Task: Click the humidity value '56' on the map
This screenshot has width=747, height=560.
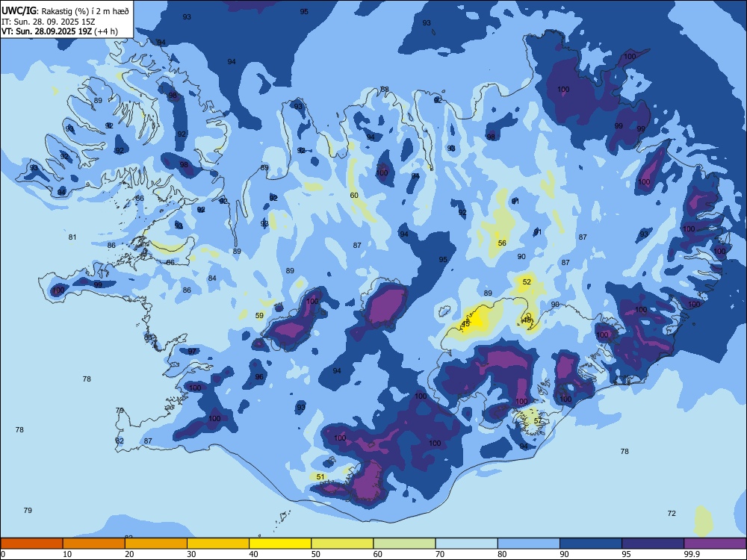Action: pos(502,243)
